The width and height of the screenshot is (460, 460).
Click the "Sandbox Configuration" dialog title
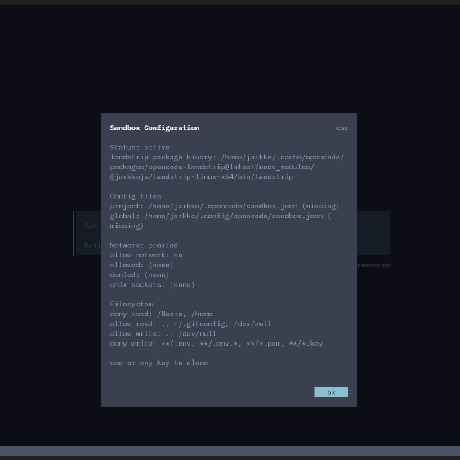pos(155,128)
